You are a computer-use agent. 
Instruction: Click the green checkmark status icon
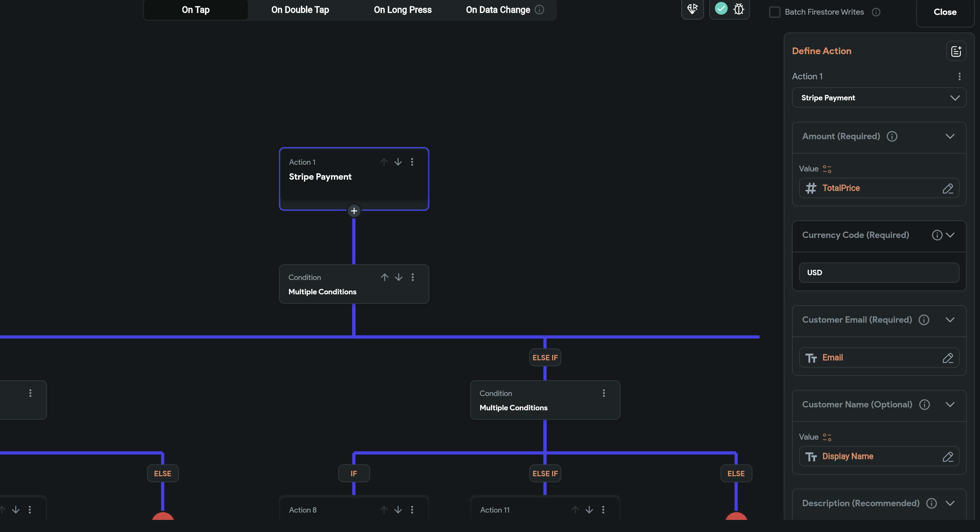(721, 8)
